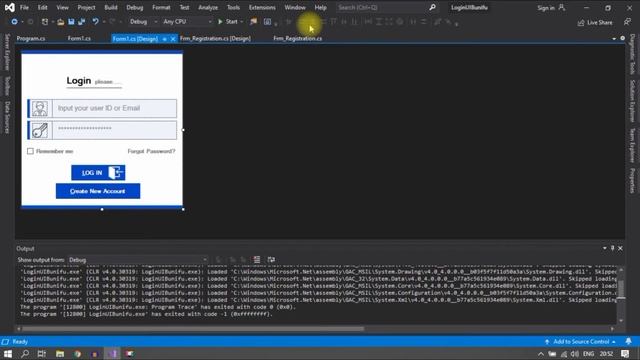Click the Navigate Backward toolbar icon
640x360 pixels.
(x=14, y=22)
